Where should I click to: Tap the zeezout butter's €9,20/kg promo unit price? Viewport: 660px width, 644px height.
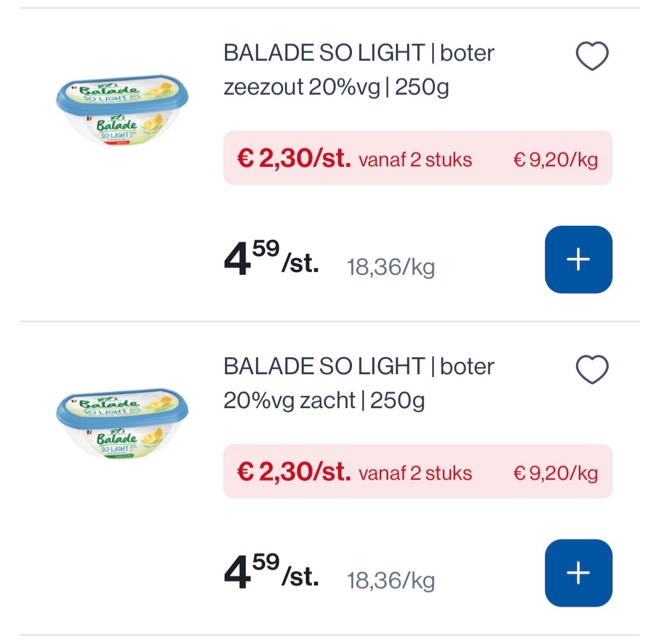(555, 160)
